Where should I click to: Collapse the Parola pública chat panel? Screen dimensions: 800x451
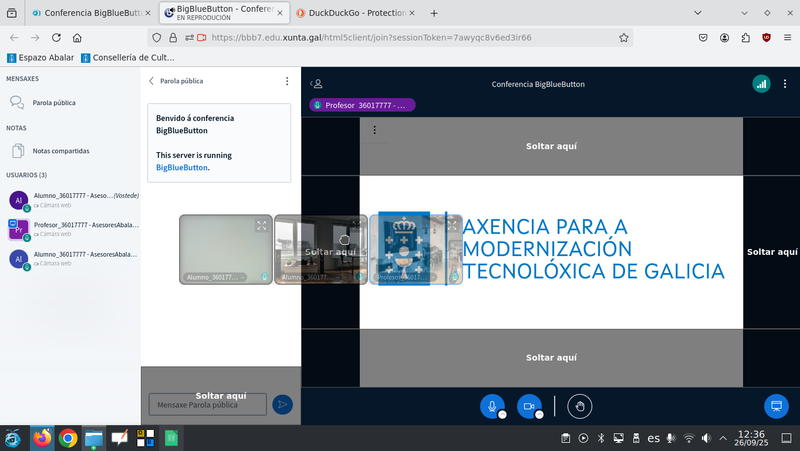coord(152,81)
